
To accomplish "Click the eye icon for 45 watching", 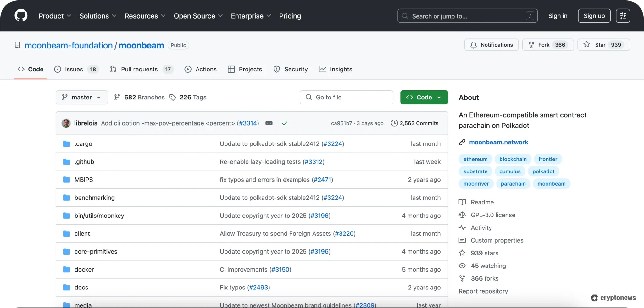I will pos(462,266).
